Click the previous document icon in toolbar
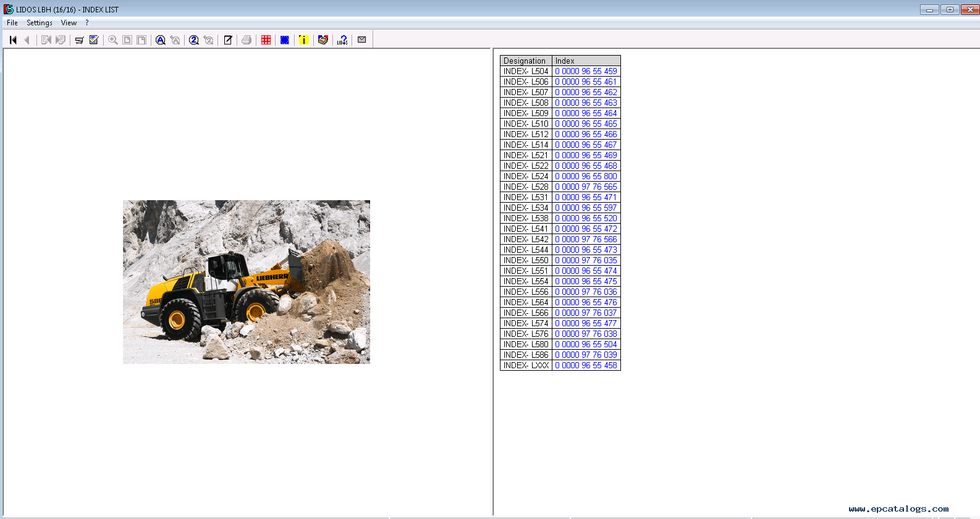 coord(46,40)
